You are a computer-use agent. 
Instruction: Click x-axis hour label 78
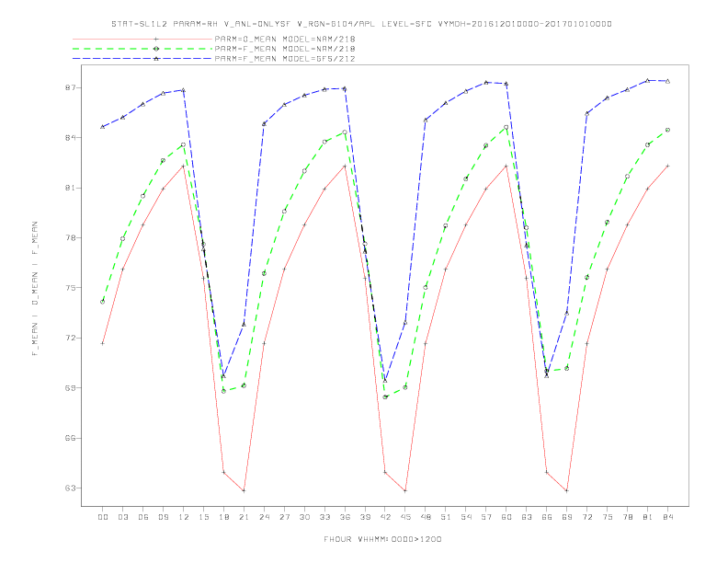(x=628, y=517)
